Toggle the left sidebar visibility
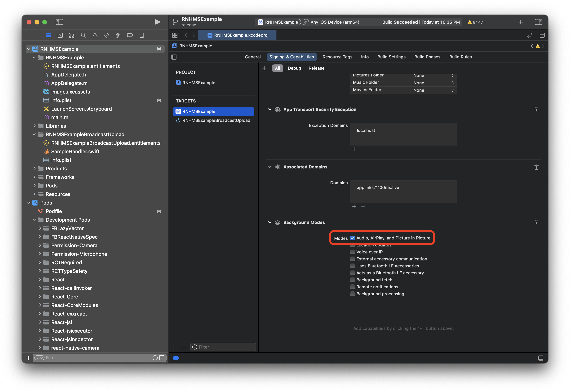 click(59, 22)
